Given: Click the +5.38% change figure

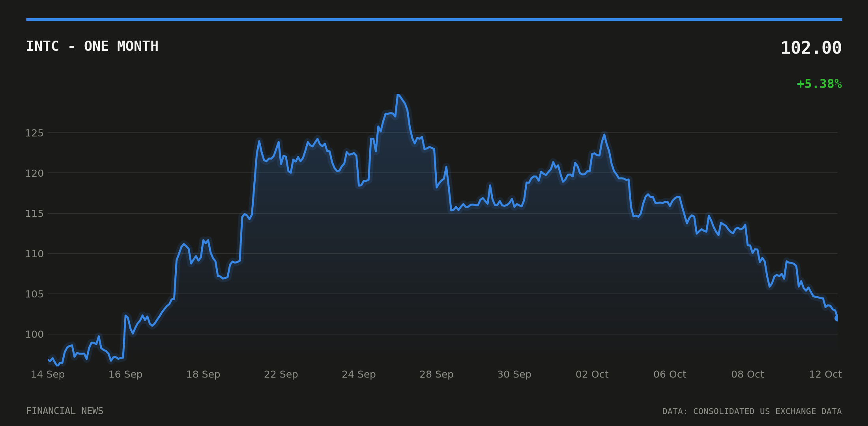Looking at the screenshot, I should pos(819,84).
